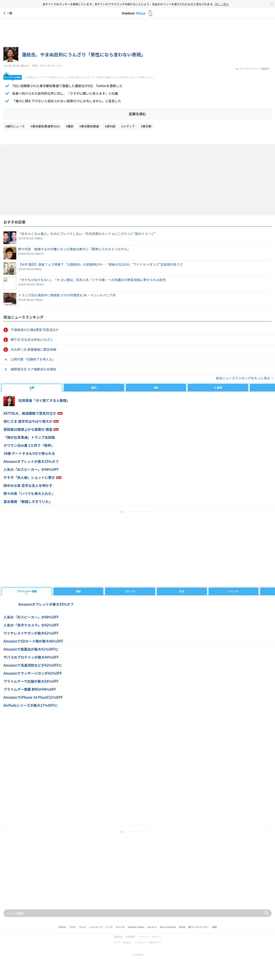Switch to the 女子 tab
The width and height of the screenshot is (275, 980).
182,592
